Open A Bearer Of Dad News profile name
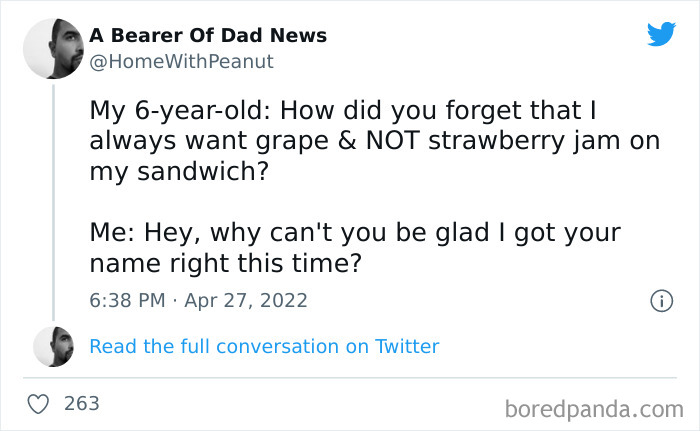700x431 pixels. click(x=208, y=35)
